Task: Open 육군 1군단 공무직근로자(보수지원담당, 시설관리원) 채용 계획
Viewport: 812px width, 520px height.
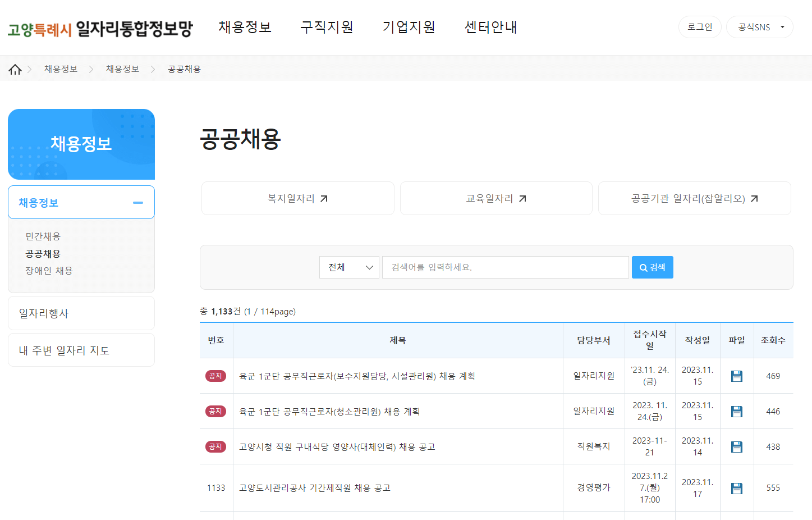Action: (x=357, y=376)
